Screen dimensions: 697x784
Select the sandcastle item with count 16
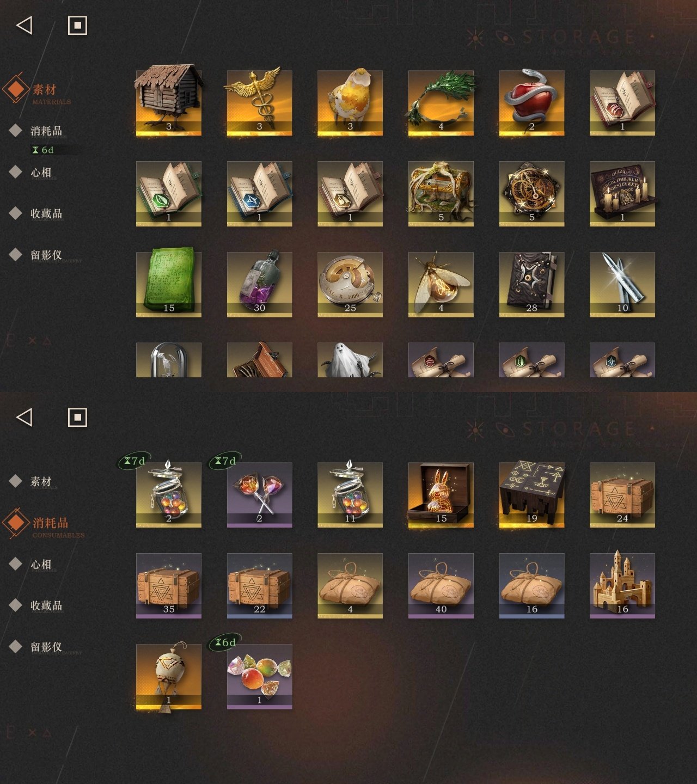pos(622,585)
